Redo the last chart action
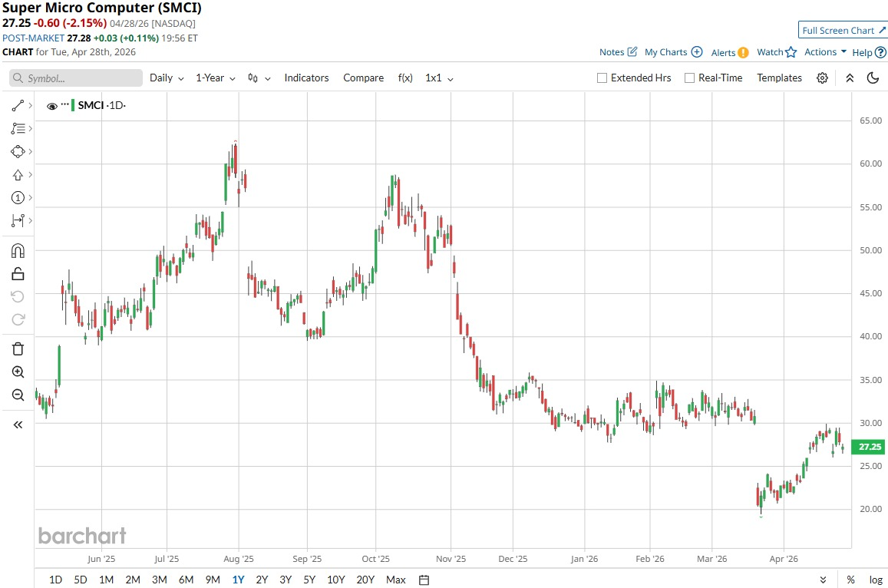The image size is (888, 588). tap(18, 319)
